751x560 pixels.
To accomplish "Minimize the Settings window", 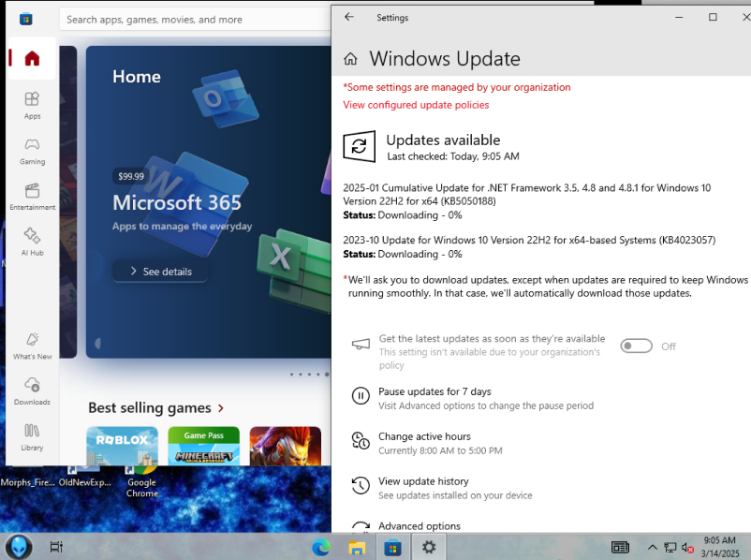I will pos(679,17).
